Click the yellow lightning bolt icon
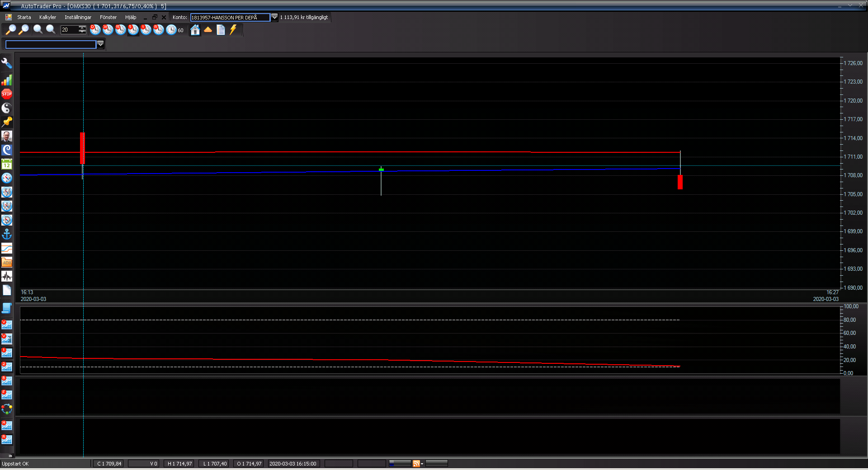Image resolution: width=868 pixels, height=470 pixels. click(x=233, y=30)
